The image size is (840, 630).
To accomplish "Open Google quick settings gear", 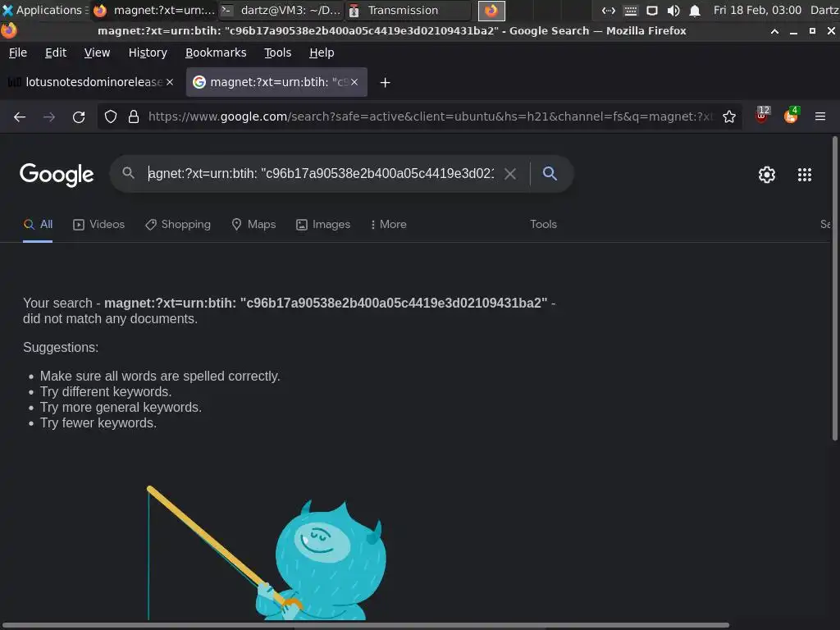I will tap(767, 175).
